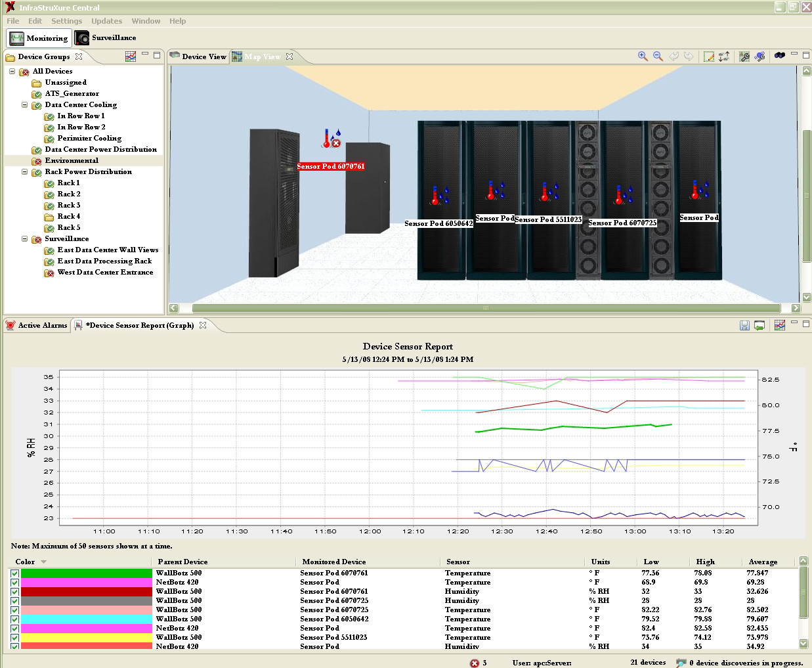Uncheck Sensor Pod 6070725 Humidity row
The width and height of the screenshot is (812, 668).
(14, 601)
